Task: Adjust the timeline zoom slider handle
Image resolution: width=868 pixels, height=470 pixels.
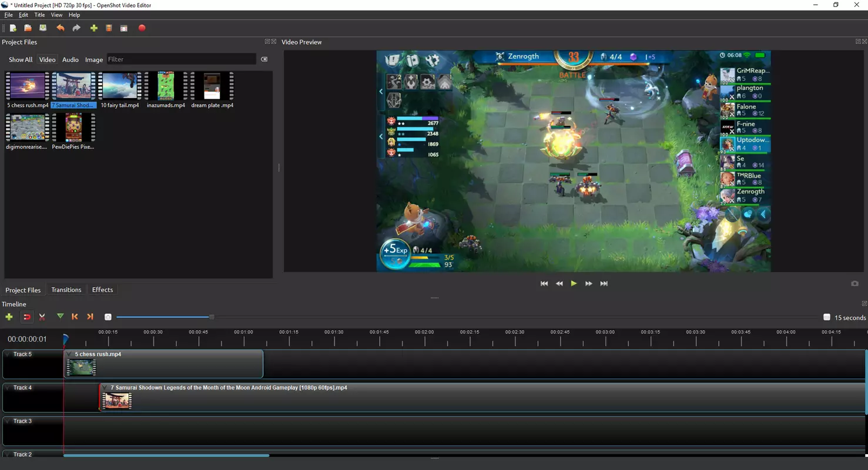Action: (x=212, y=317)
